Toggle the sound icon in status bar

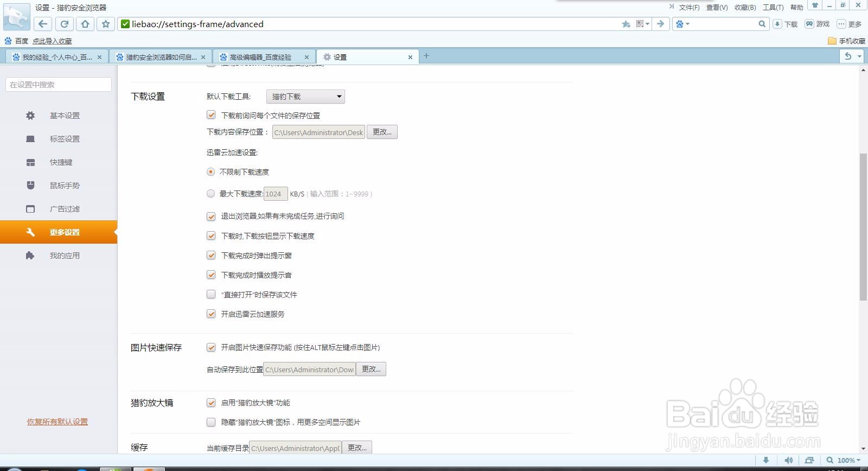point(789,460)
